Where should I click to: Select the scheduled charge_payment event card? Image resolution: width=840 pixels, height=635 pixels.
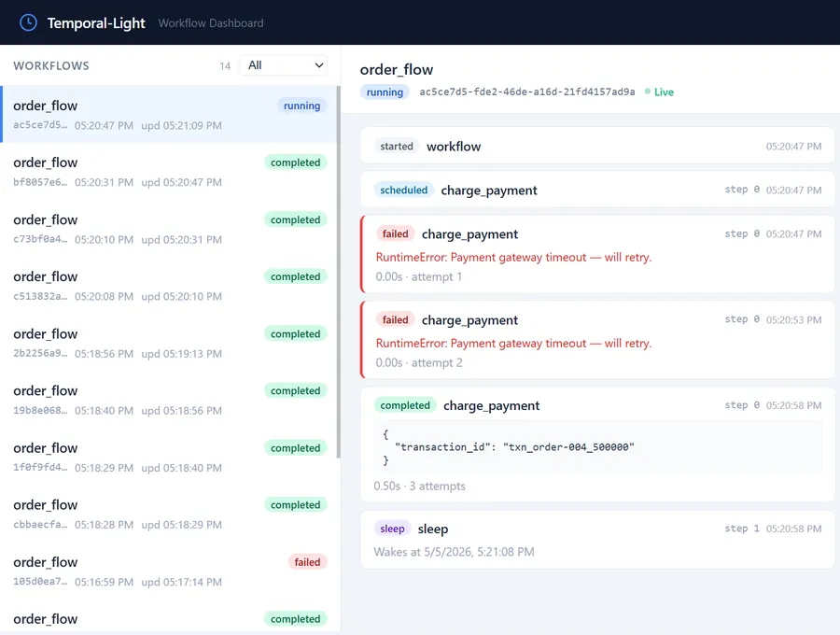point(597,190)
